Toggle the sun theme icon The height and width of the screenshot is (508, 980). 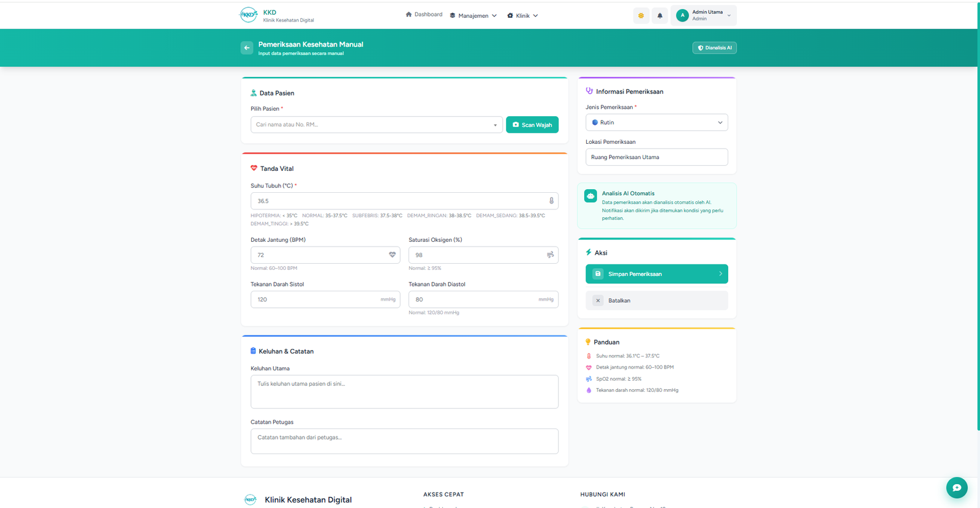(x=641, y=15)
